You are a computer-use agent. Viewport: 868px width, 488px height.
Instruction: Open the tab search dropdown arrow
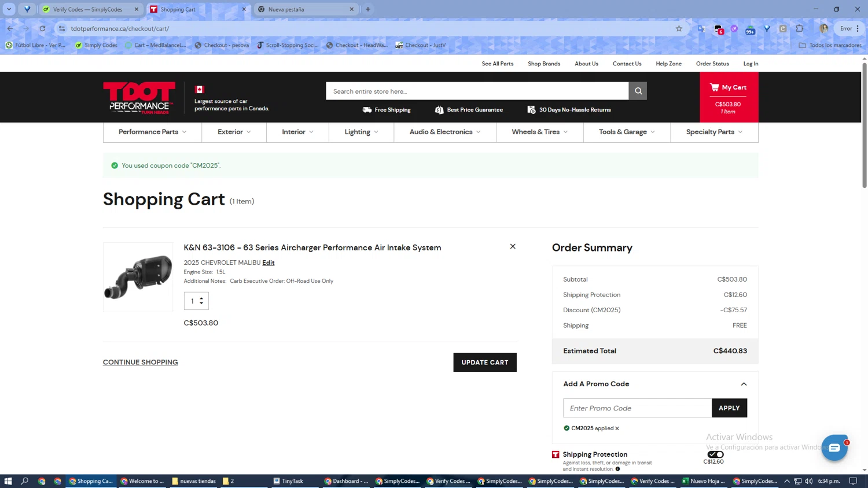click(x=9, y=9)
